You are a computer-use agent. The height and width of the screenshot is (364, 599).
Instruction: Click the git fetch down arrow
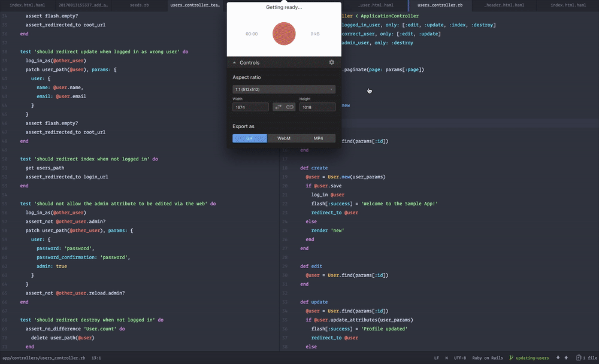558,358
